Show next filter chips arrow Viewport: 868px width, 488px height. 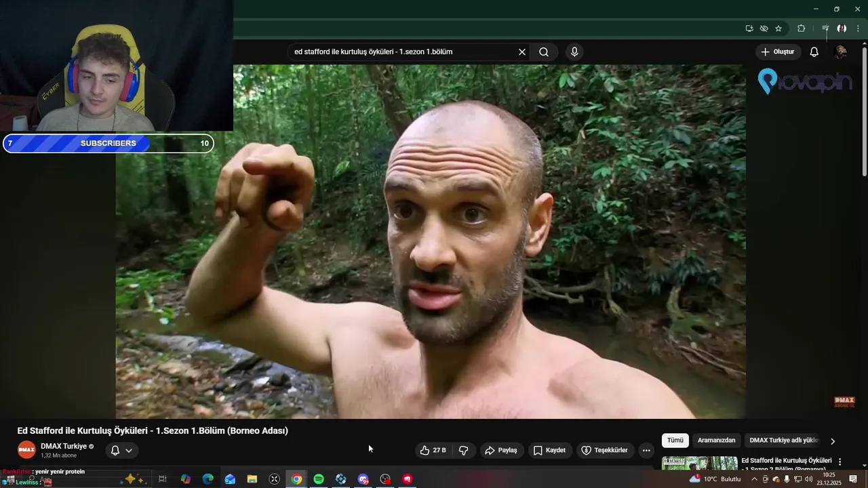[833, 441]
